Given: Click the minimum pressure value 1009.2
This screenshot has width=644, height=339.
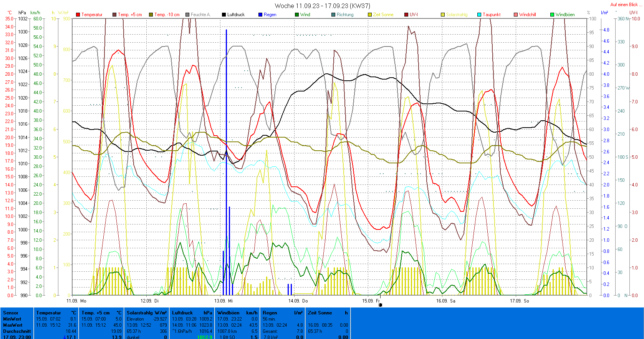Looking at the screenshot, I should point(206,319).
